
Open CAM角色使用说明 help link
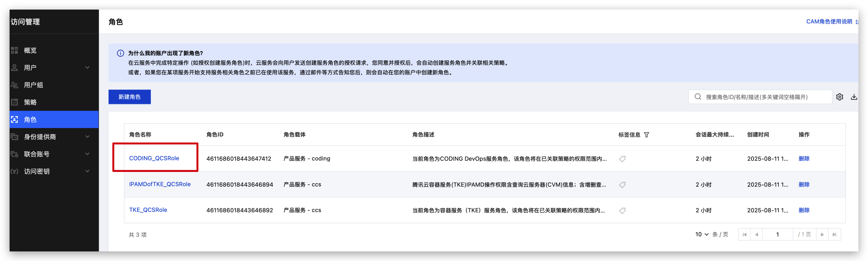pyautogui.click(x=829, y=22)
